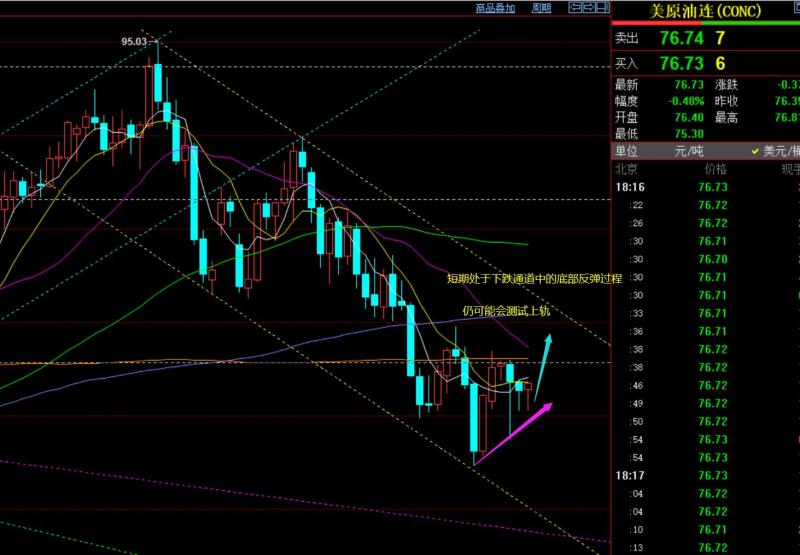Click the 最高 label
The height and width of the screenshot is (555, 800).
click(726, 117)
